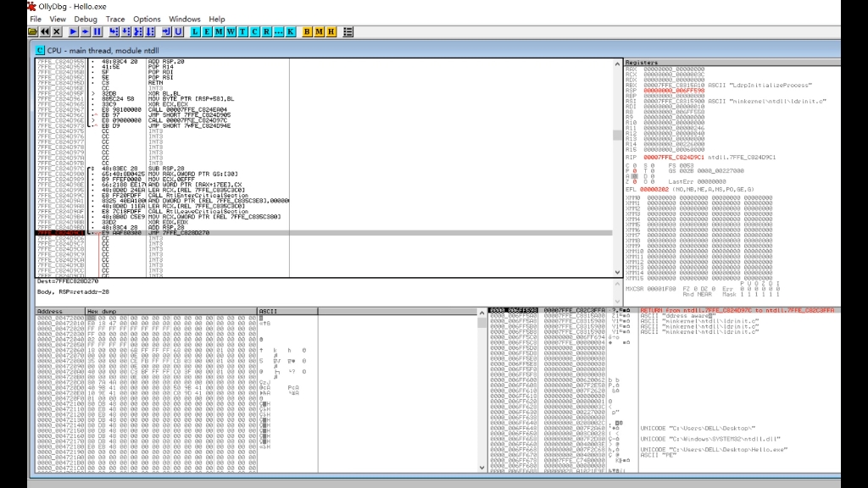The height and width of the screenshot is (488, 868).
Task: Click the Registers pane header
Action: pos(732,63)
